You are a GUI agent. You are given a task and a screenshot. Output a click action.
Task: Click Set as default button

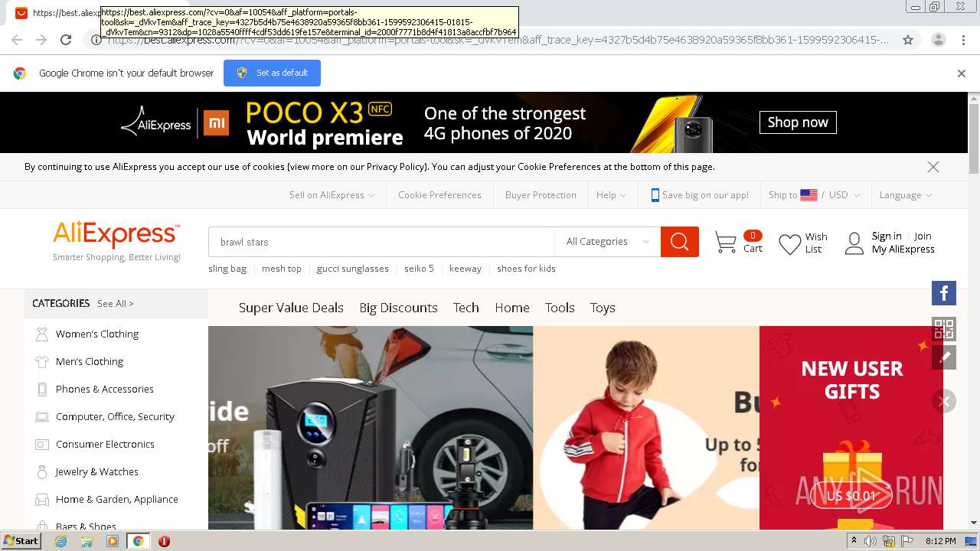(x=272, y=73)
